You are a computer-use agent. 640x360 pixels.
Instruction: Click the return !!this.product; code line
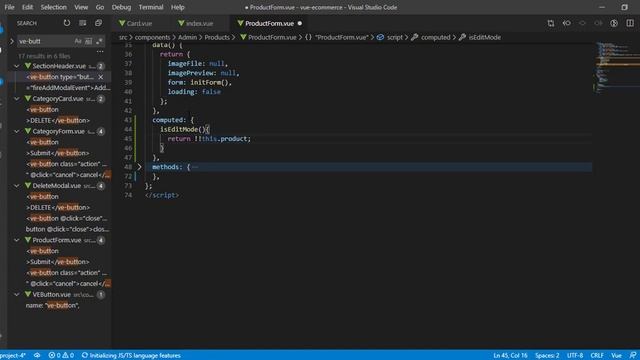pyautogui.click(x=209, y=139)
